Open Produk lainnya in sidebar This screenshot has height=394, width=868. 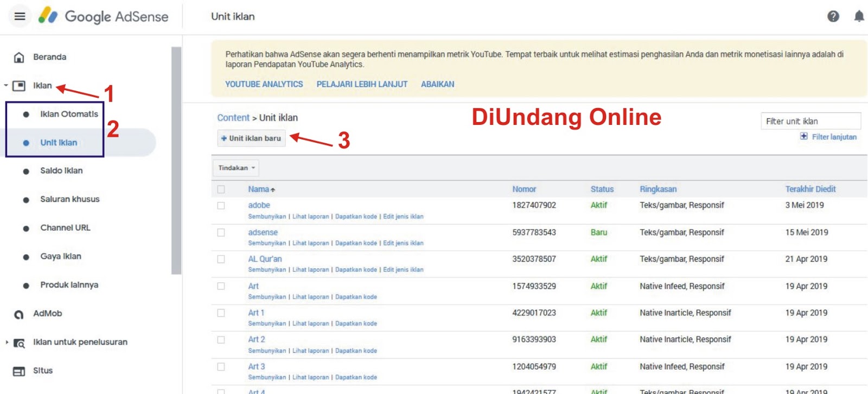(69, 285)
